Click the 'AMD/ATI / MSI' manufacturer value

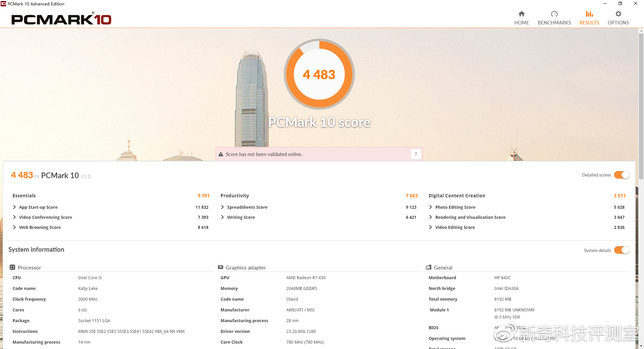pyautogui.click(x=300, y=310)
